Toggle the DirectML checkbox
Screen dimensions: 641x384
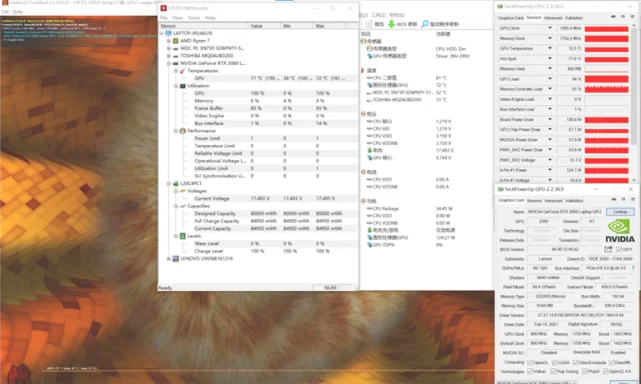pos(612,363)
